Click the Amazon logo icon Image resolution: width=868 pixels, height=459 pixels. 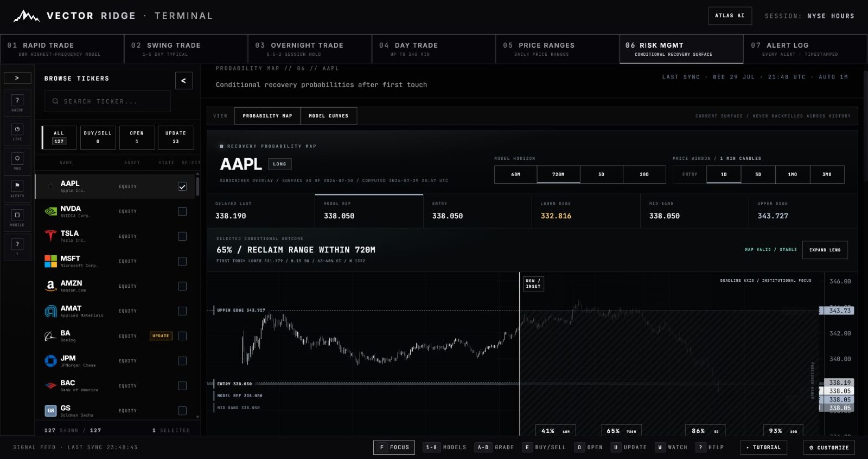point(50,286)
